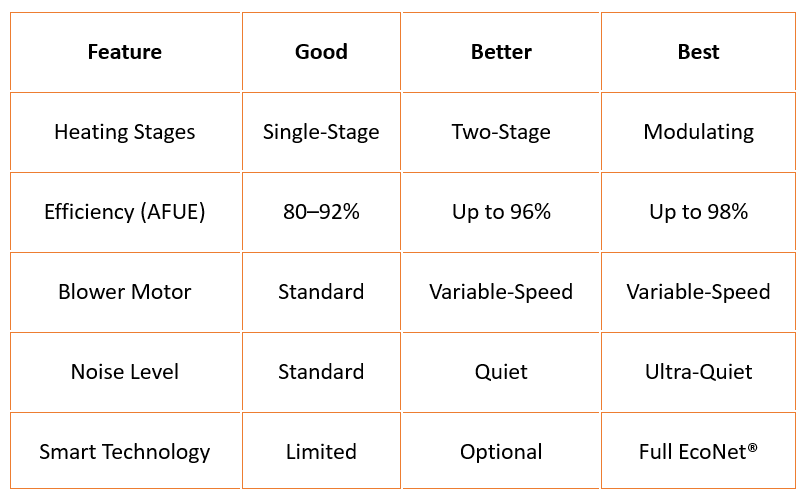Click the Full EcoNet® cell
This screenshot has height=499, width=805.
point(698,452)
